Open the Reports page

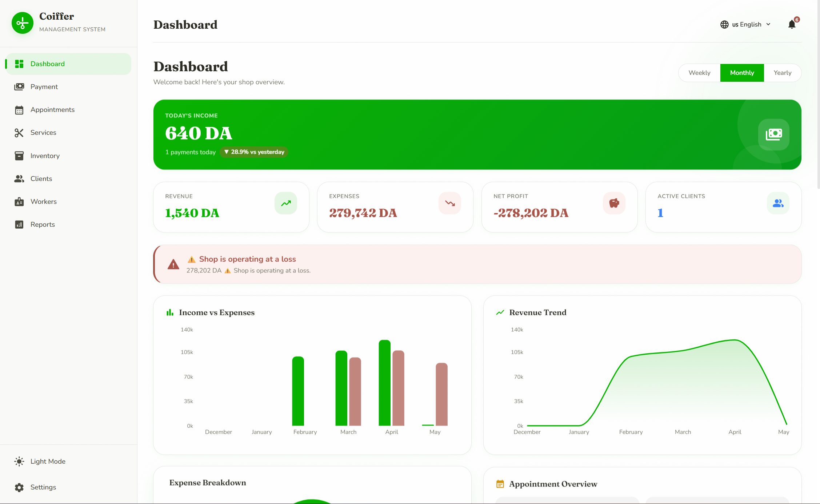coord(68,225)
